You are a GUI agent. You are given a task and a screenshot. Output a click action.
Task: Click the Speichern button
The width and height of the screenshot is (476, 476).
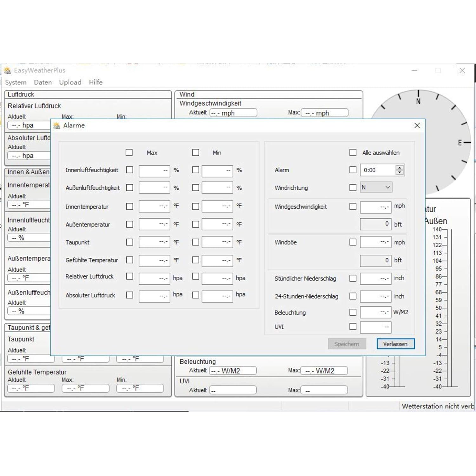click(x=347, y=344)
